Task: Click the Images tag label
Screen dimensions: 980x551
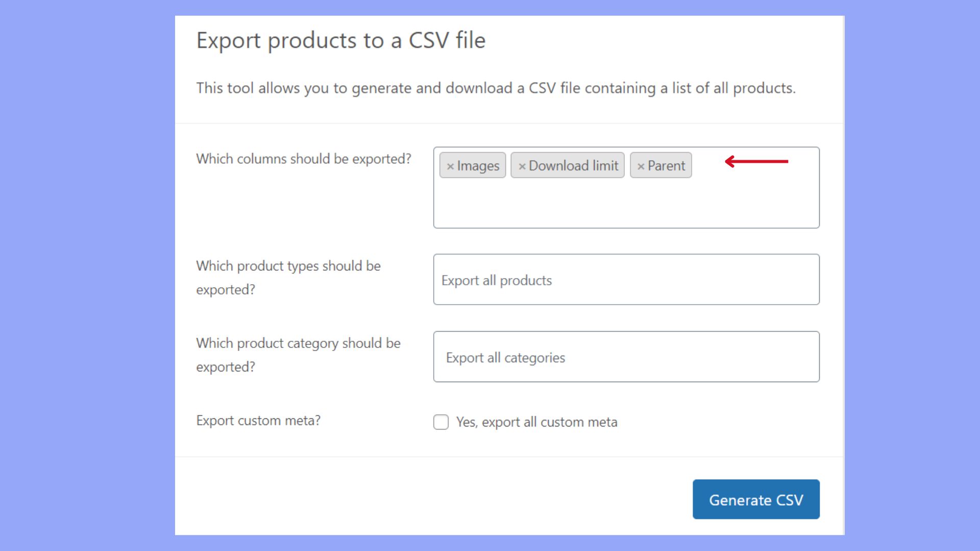Action: pos(478,166)
